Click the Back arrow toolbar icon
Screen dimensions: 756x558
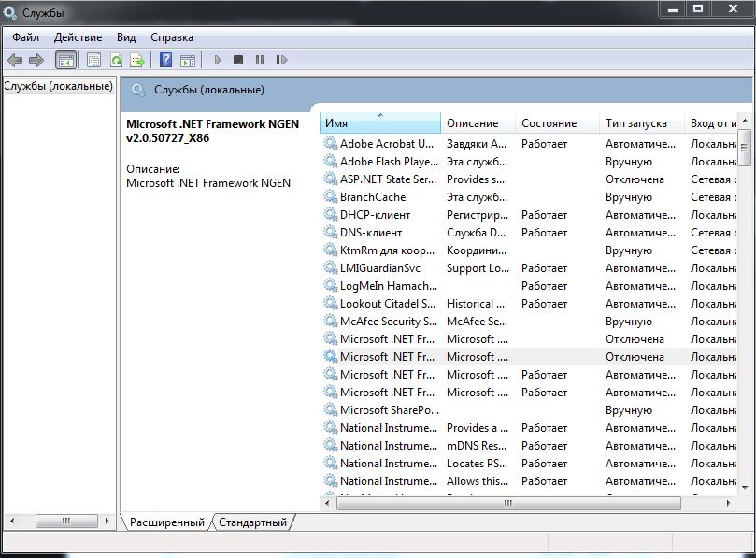pos(15,60)
